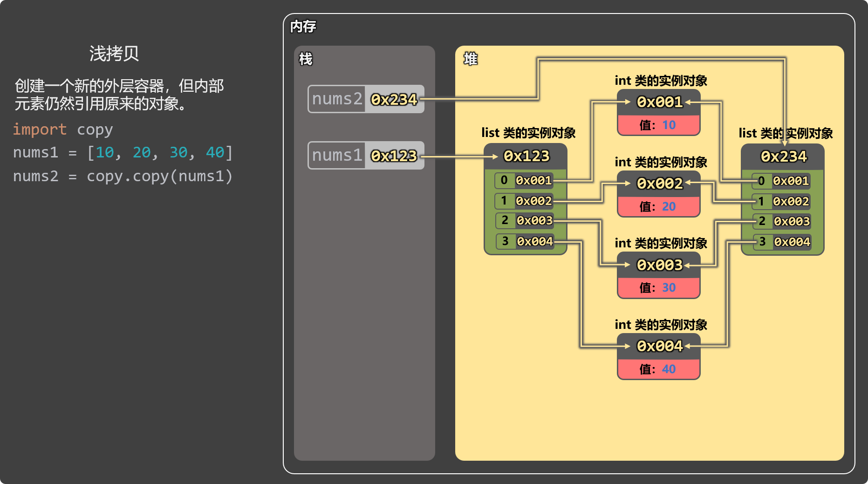Click the 'list 类的实例对象' label over list 0x234
The width and height of the screenshot is (868, 484).
pos(786,133)
